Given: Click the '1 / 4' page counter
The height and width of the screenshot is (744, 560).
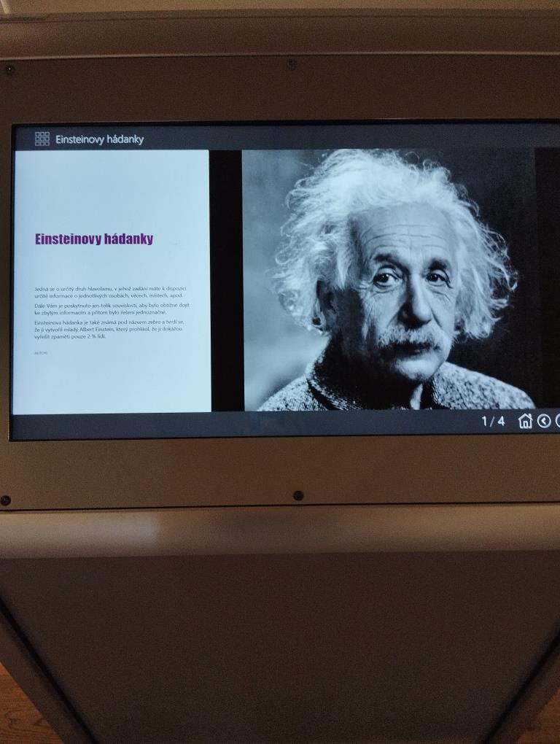Looking at the screenshot, I should click(x=493, y=421).
